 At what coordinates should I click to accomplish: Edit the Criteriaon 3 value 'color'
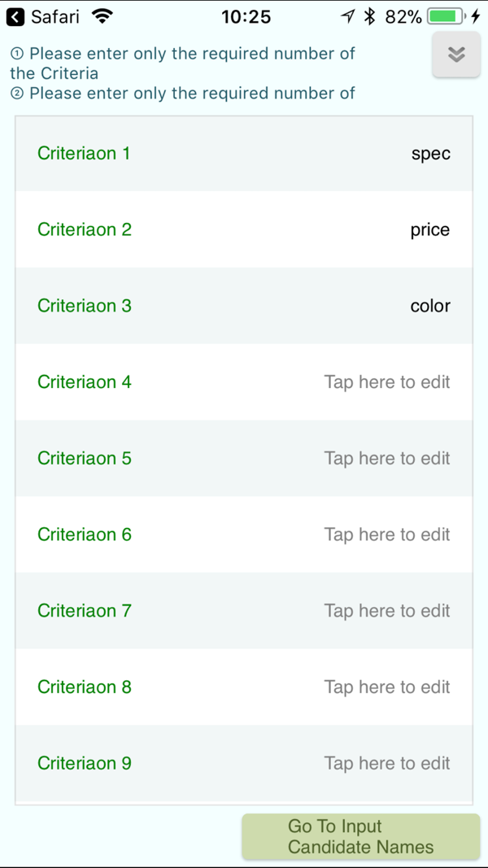(x=430, y=306)
